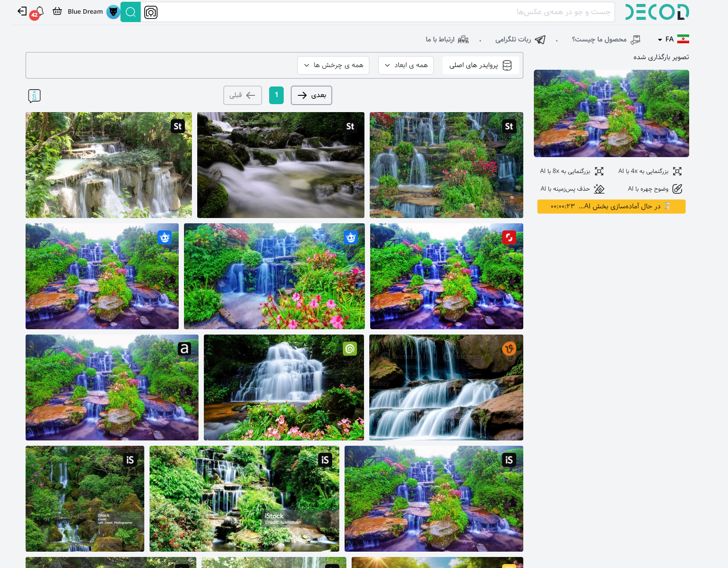Open the shopping basket icon

tap(57, 11)
